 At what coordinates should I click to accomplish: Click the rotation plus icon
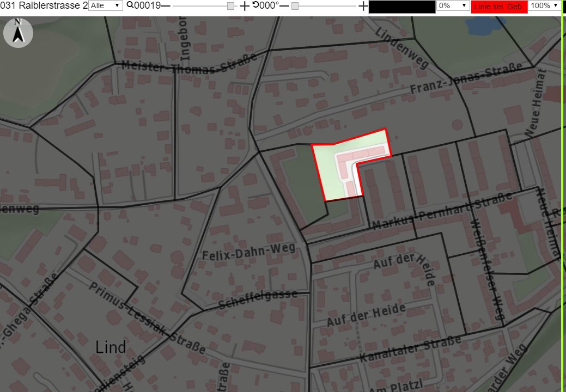pos(363,6)
